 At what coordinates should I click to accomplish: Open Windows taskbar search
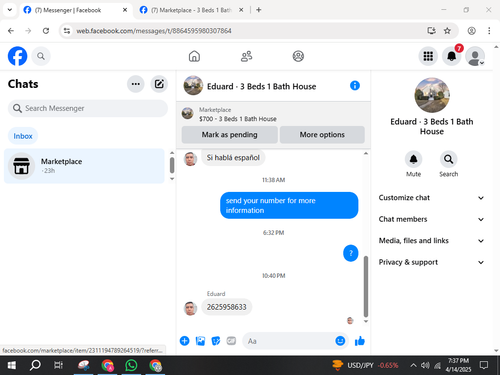[x=35, y=365]
